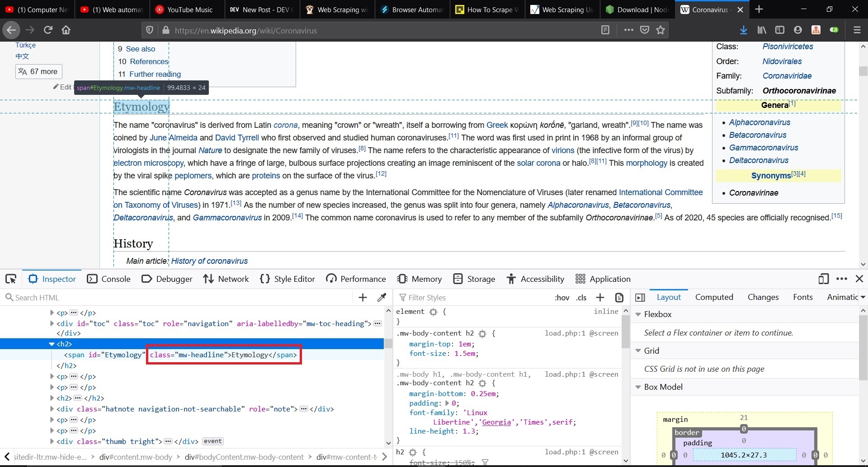This screenshot has width=868, height=467.
Task: Toggle pseudo-classes with :hov
Action: point(562,297)
